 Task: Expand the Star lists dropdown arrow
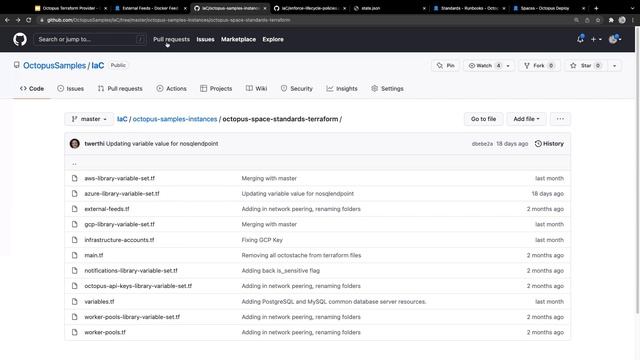(x=614, y=65)
